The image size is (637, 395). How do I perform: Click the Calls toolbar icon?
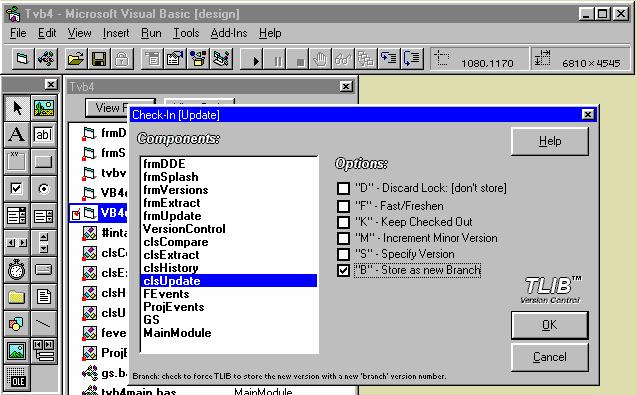366,59
